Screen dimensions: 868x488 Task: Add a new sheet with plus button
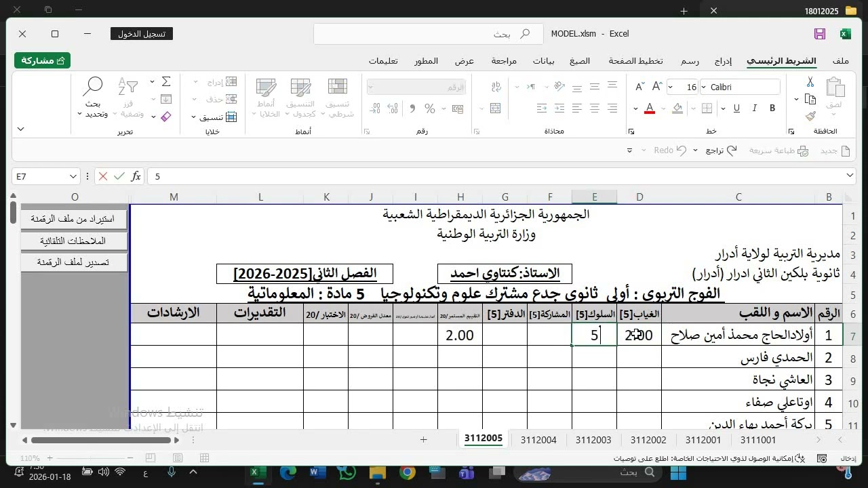(424, 440)
